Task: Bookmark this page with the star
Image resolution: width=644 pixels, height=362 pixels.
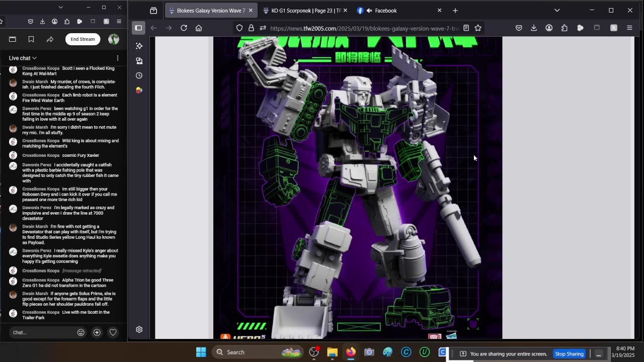Action: pyautogui.click(x=478, y=28)
